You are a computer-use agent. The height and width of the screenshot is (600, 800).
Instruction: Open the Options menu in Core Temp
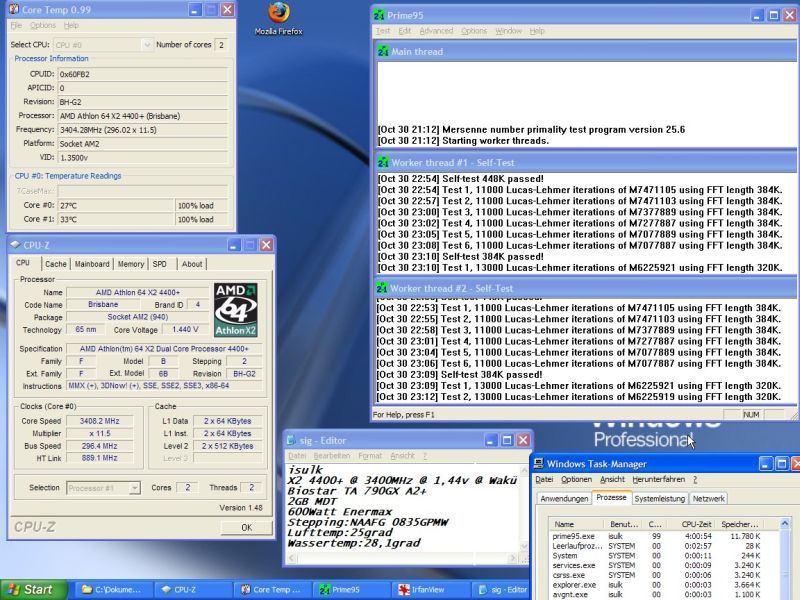point(43,26)
